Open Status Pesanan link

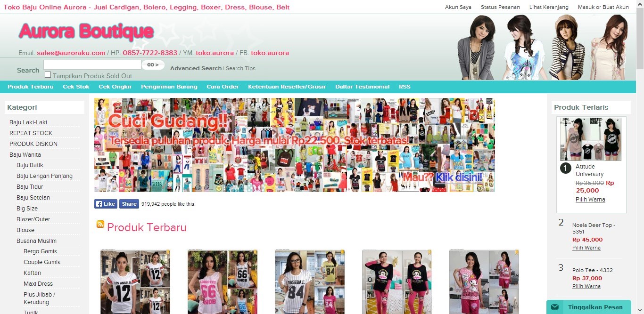(500, 7)
